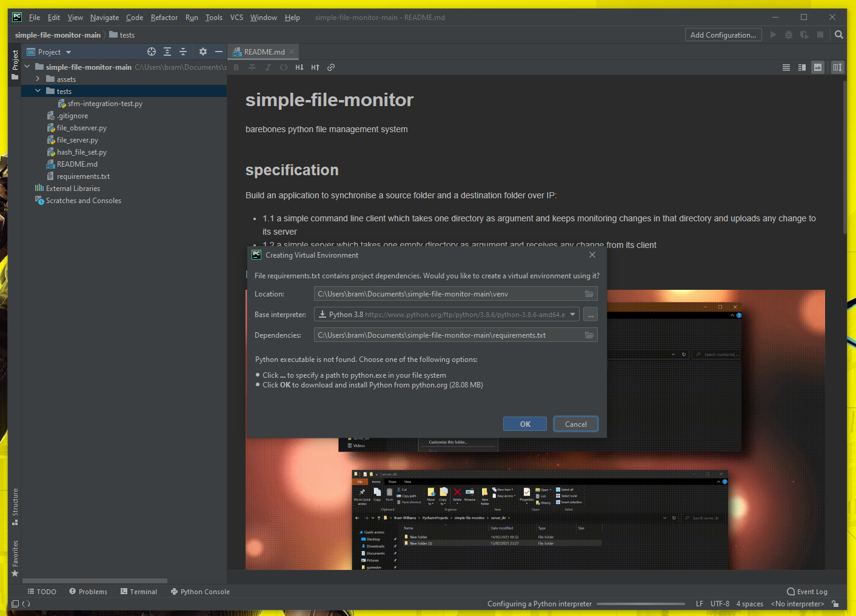The image size is (856, 616).
Task: Collapse the tests folder
Action: pyautogui.click(x=38, y=91)
